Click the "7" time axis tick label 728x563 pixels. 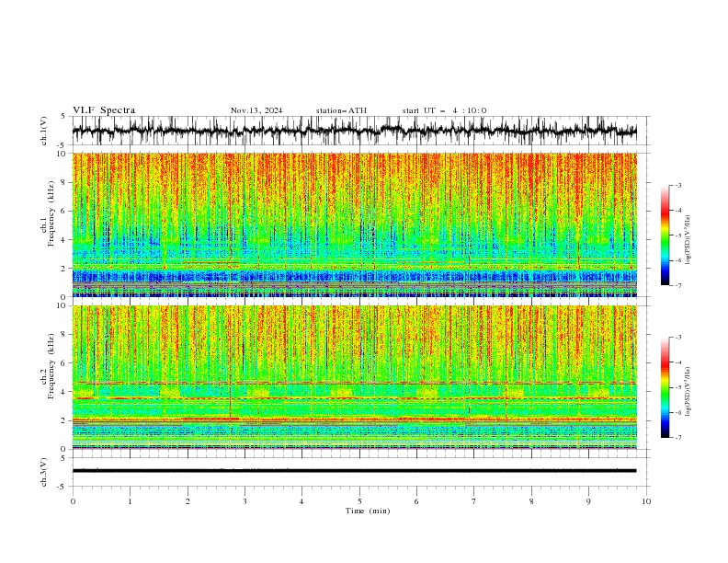coord(474,501)
